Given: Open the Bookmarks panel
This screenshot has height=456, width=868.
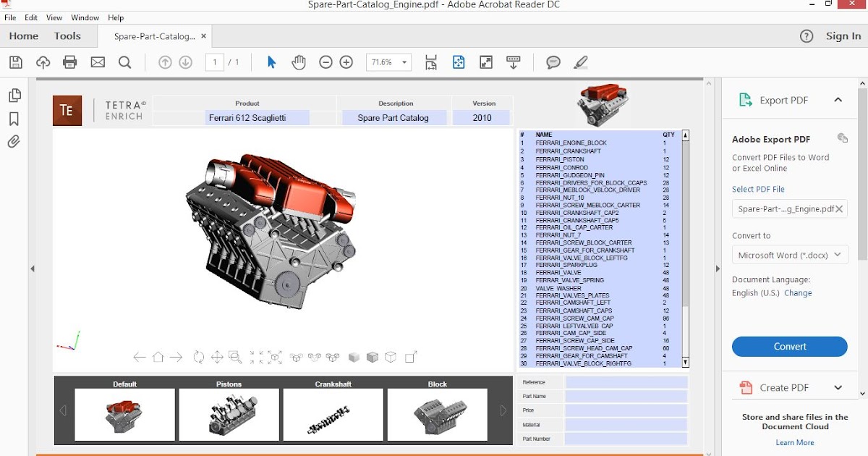Looking at the screenshot, I should pyautogui.click(x=13, y=118).
